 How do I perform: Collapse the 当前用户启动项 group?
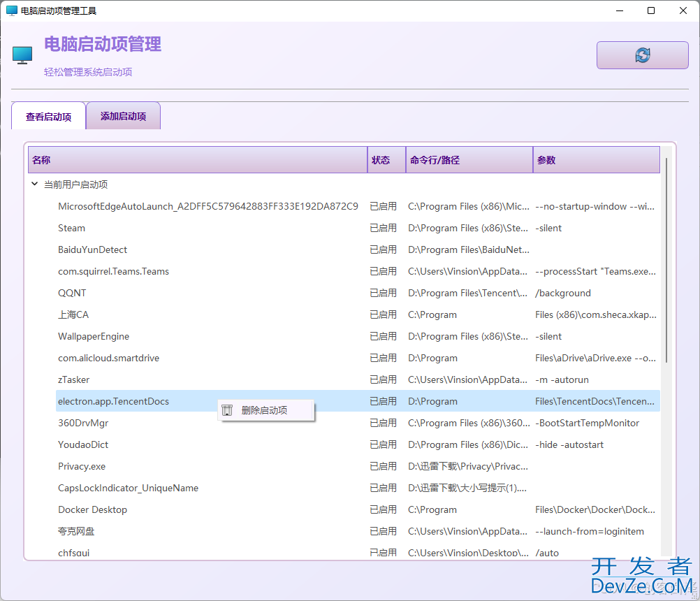pos(34,184)
